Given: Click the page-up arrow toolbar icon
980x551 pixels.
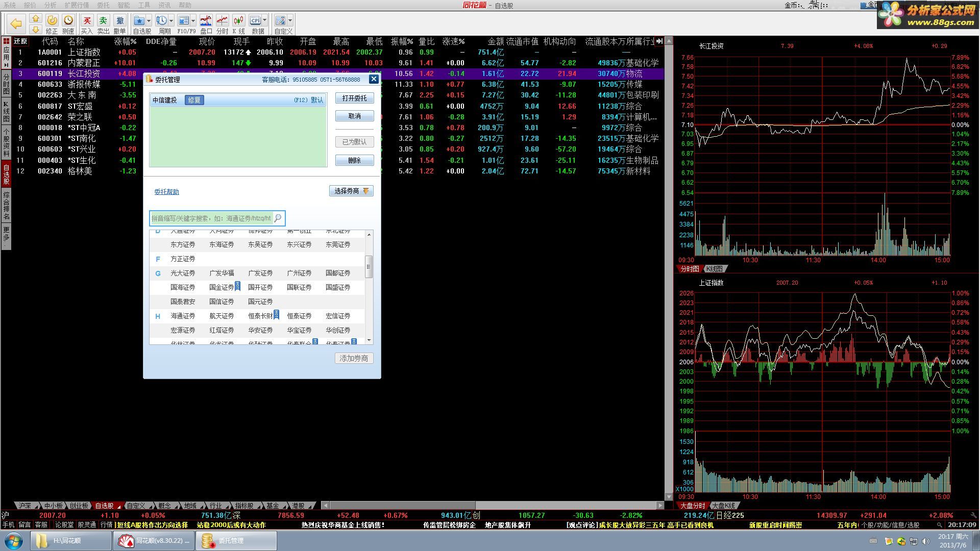Looking at the screenshot, I should [x=35, y=18].
